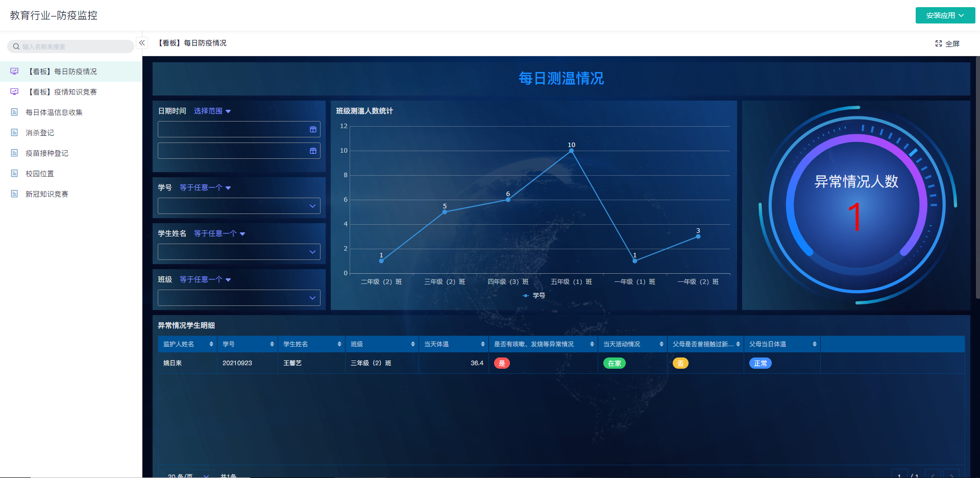Click the form icon beside 每日体温信息收集
Viewport: 980px width, 478px height.
pos(14,112)
